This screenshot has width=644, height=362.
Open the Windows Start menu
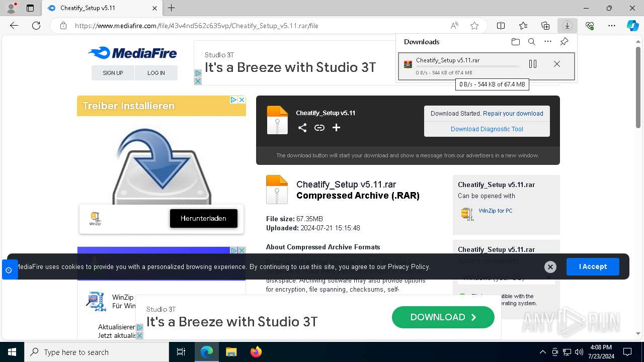click(12, 352)
